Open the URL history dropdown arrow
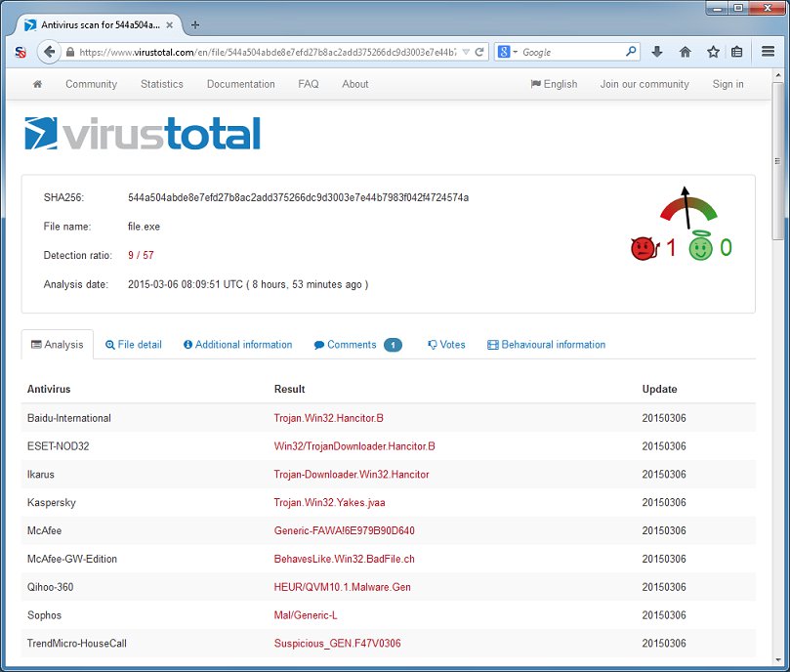This screenshot has width=790, height=672. (x=466, y=52)
